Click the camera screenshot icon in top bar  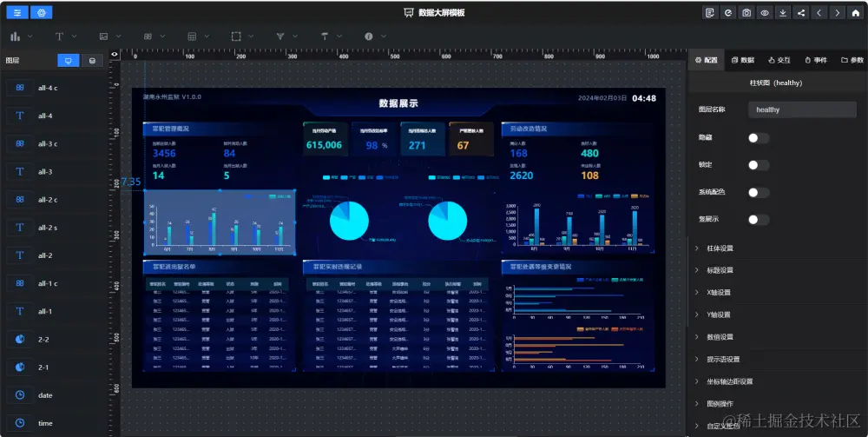click(746, 13)
